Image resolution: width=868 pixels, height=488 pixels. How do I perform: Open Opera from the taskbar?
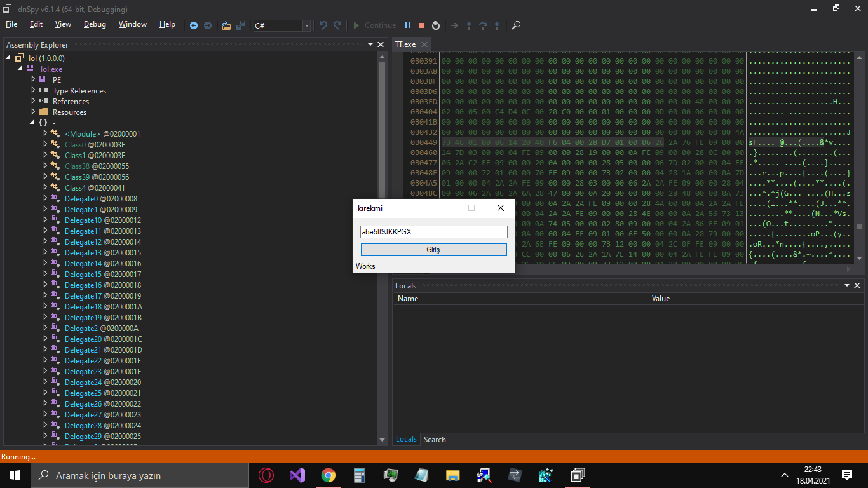coord(267,475)
